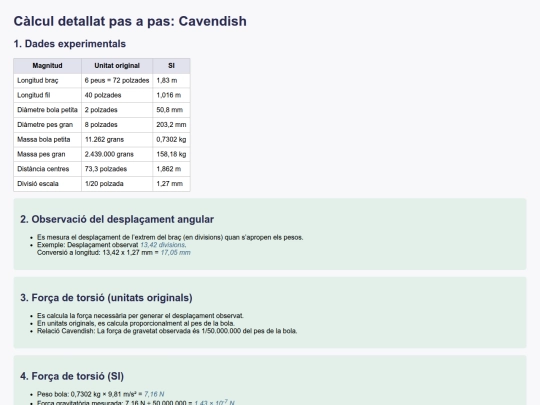Click the '4. Força de torsió (SI)' heading
The image size is (540, 405).
pyautogui.click(x=72, y=376)
